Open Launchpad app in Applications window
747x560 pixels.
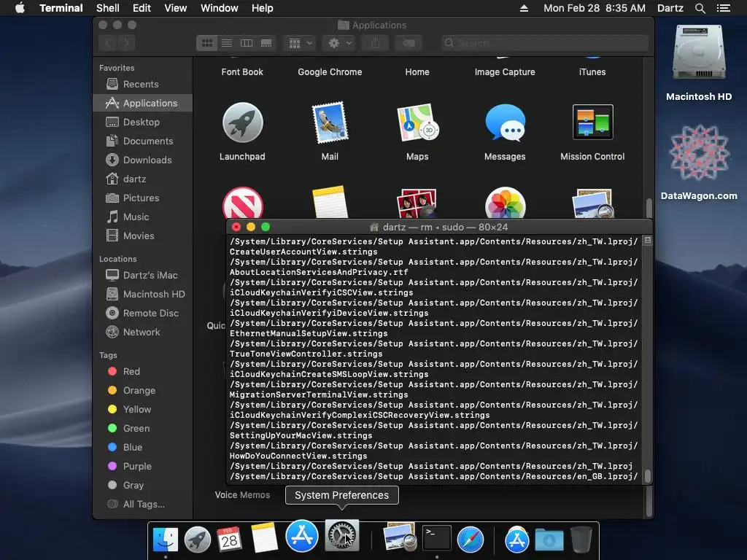242,122
